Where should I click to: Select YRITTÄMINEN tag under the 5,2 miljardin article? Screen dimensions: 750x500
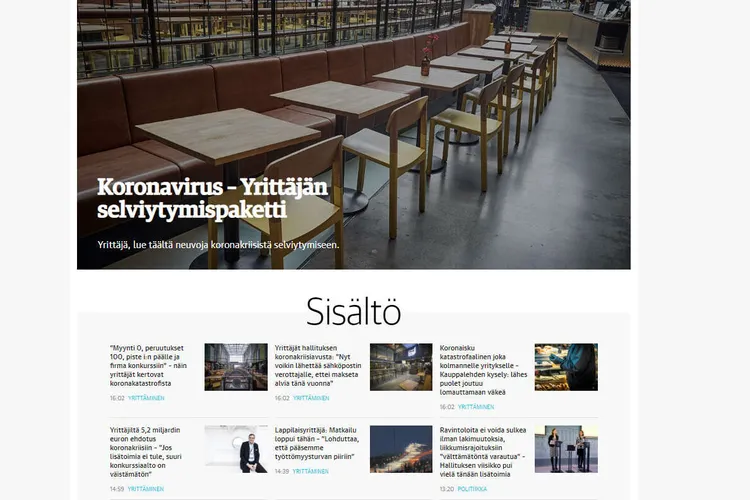coord(146,489)
